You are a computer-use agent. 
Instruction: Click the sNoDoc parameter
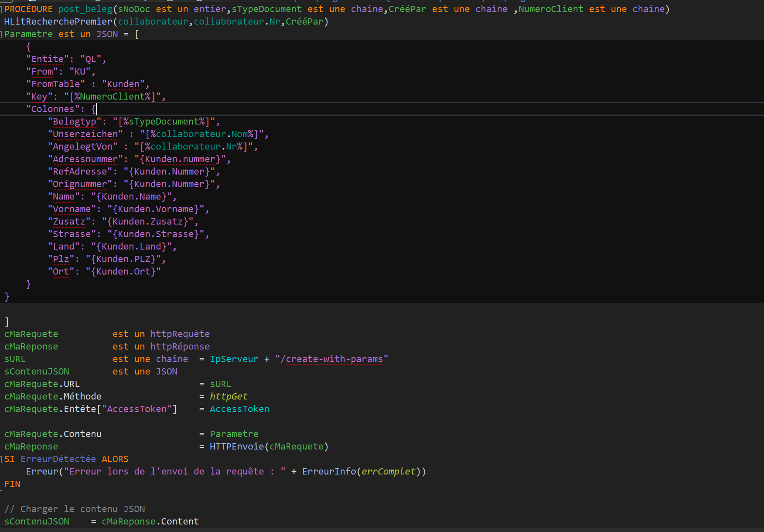point(134,9)
